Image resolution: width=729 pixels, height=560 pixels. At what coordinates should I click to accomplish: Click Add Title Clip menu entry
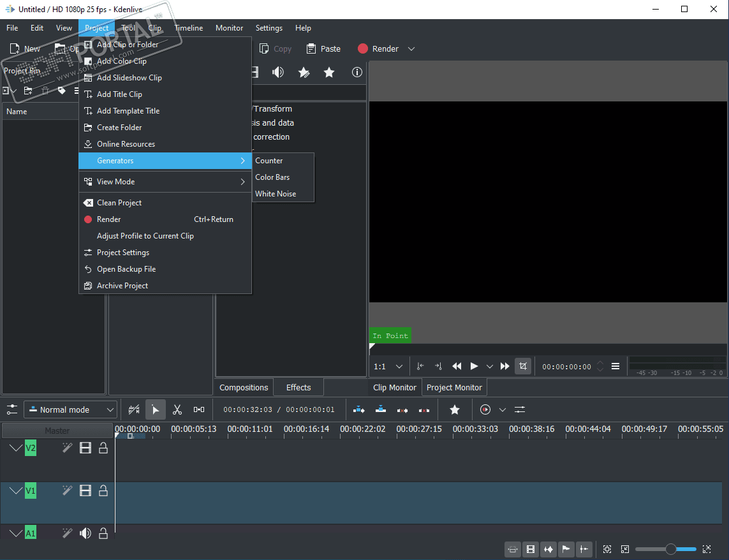[165, 94]
